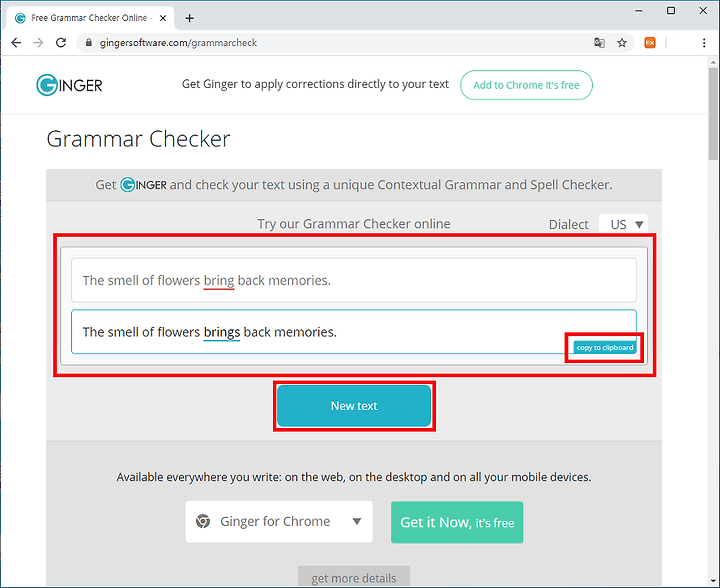Click copy to clipboard button
This screenshot has width=720, height=588.
click(605, 347)
